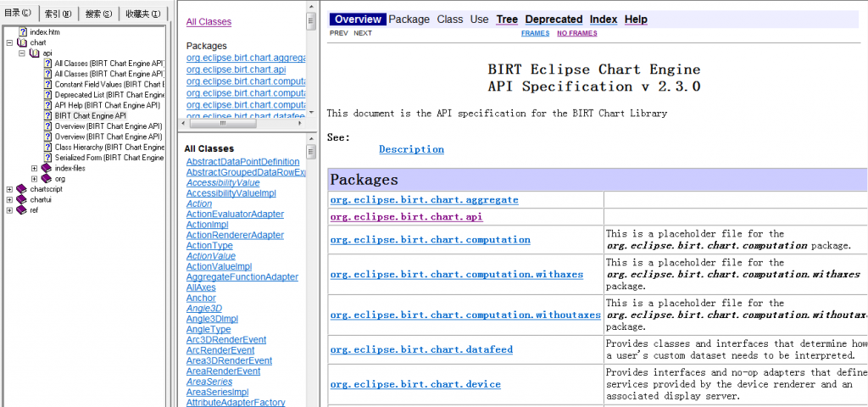Click the page icon next to API Help
Screen dimensions: 868x407
tap(47, 105)
